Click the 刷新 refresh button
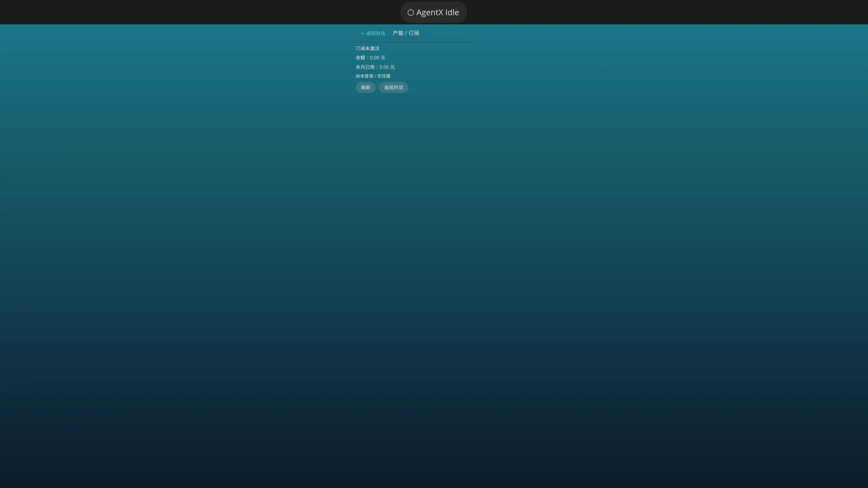The width and height of the screenshot is (868, 488). (366, 88)
